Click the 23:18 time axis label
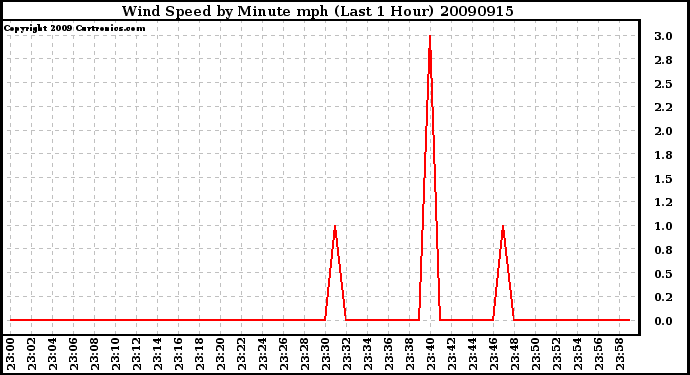 [x=199, y=354]
